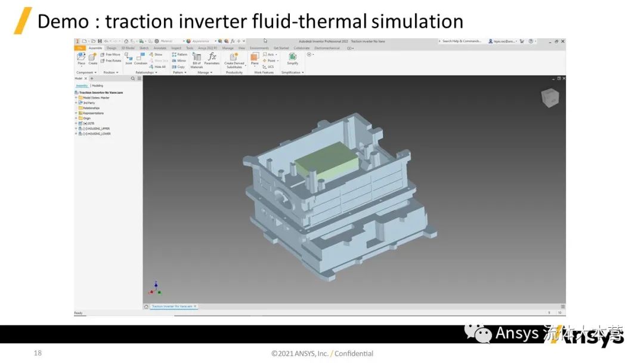Switch browser to Modeling view

pos(98,85)
